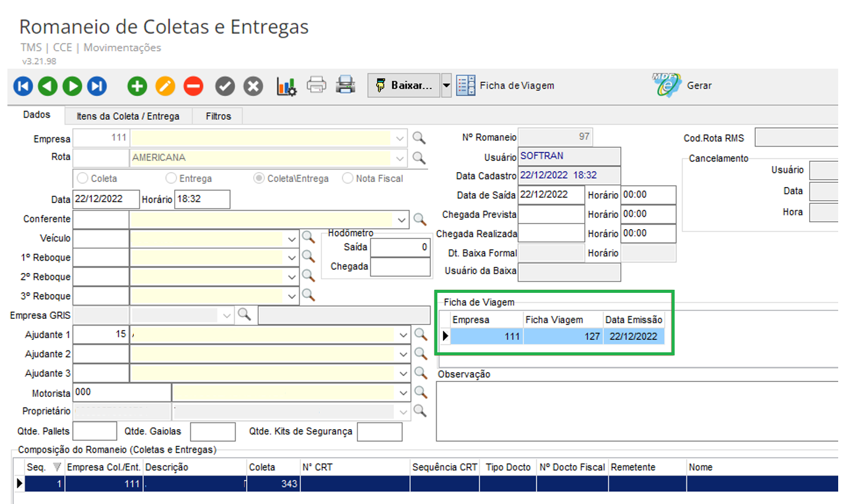Go to the first record
The image size is (845, 504).
coord(23,86)
